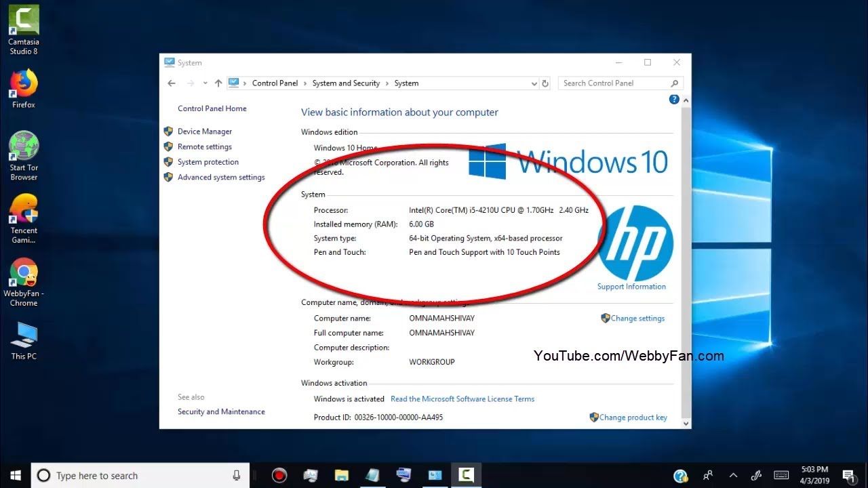Open File Explorer from the taskbar
Image resolution: width=868 pixels, height=488 pixels.
[341, 475]
